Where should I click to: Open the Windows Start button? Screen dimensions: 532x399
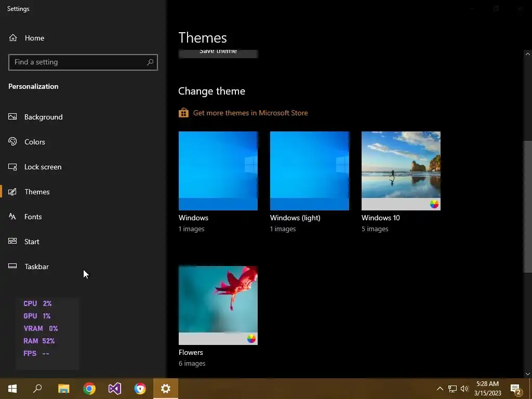tap(12, 389)
